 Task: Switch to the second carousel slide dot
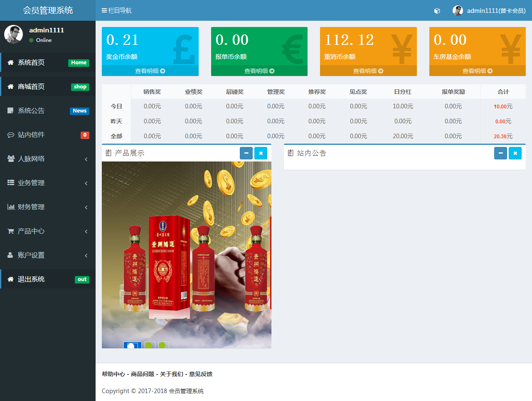[148, 345]
